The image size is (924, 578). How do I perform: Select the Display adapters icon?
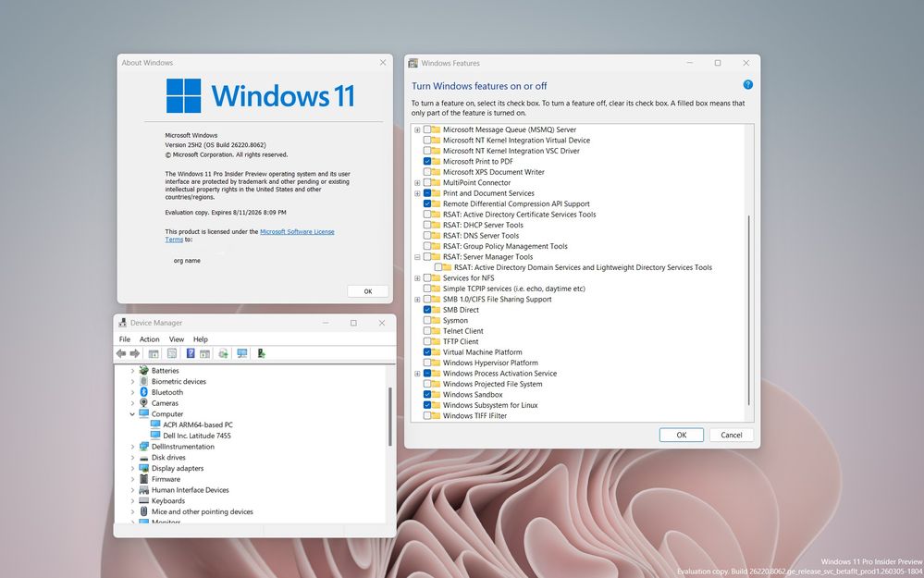tap(143, 468)
